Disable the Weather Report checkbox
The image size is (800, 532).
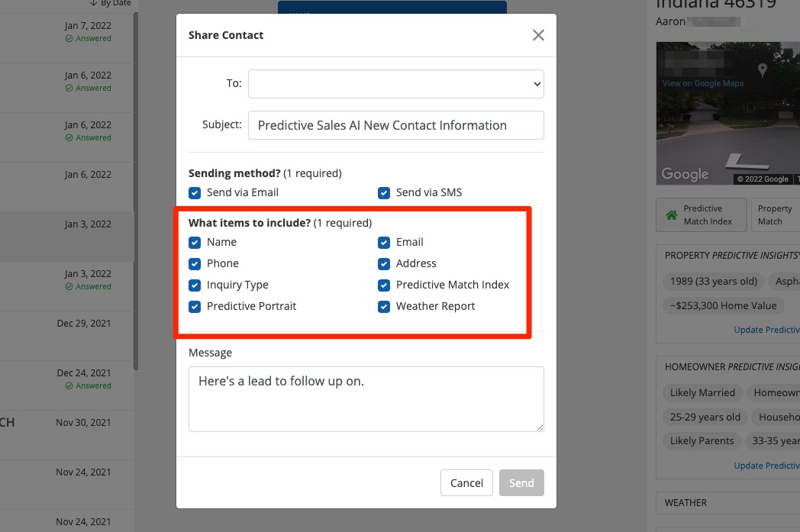coord(385,307)
